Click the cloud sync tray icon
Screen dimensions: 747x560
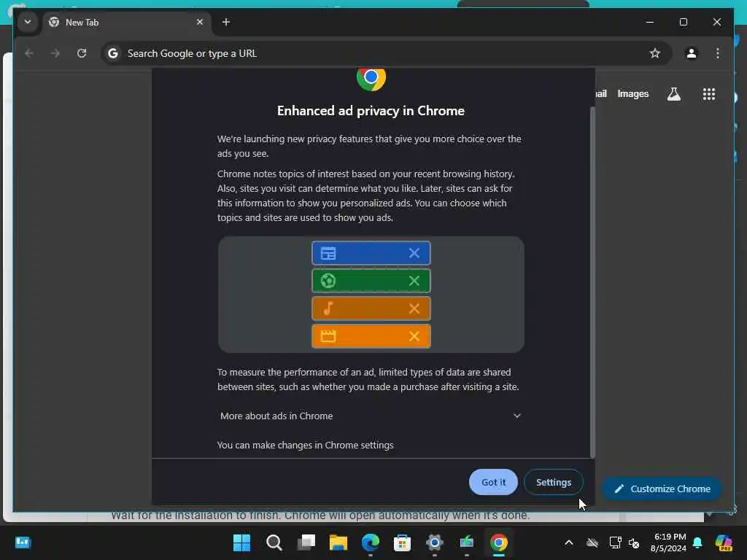coord(592,542)
